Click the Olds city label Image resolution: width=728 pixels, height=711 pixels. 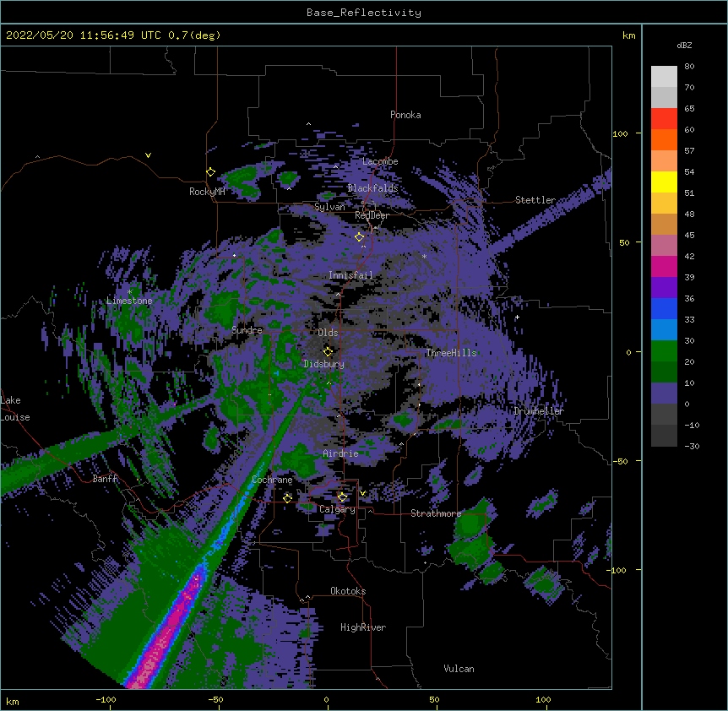pyautogui.click(x=328, y=333)
